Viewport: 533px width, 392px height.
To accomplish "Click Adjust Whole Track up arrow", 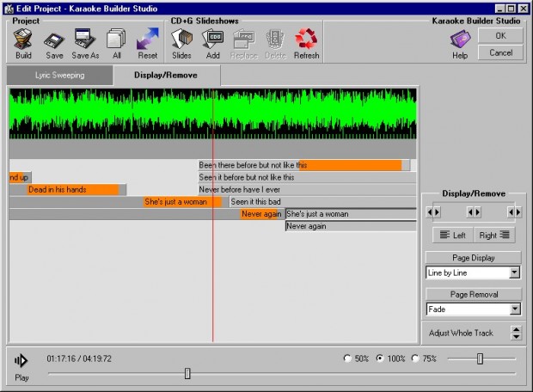I will 517,329.
